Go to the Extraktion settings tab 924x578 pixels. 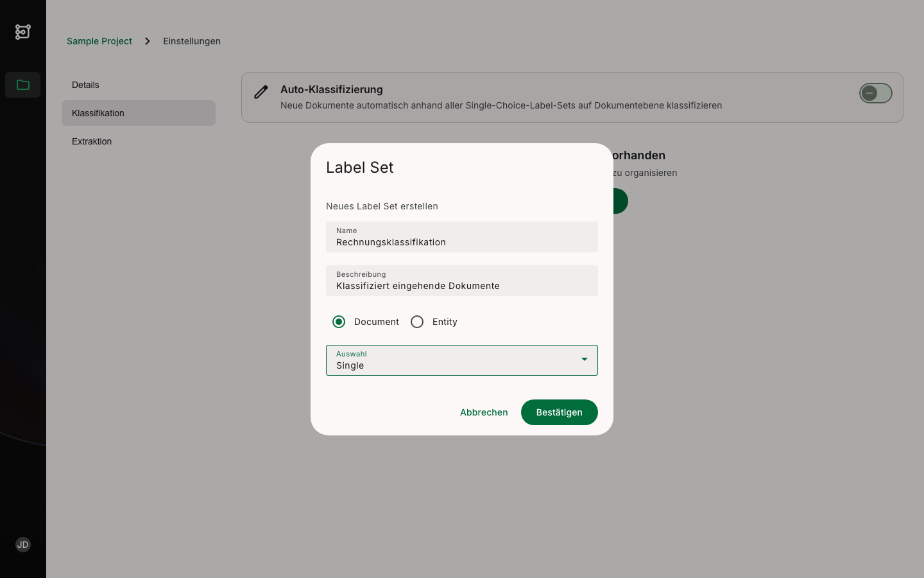click(92, 141)
